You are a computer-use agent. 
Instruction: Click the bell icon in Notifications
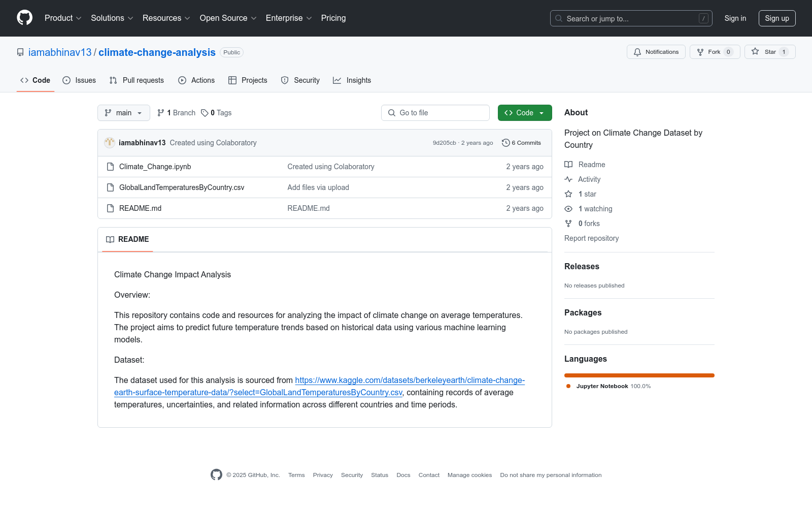click(x=637, y=52)
